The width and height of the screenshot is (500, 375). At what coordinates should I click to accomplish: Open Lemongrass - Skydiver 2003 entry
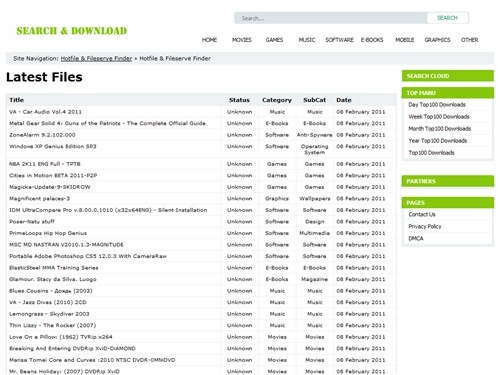click(49, 314)
